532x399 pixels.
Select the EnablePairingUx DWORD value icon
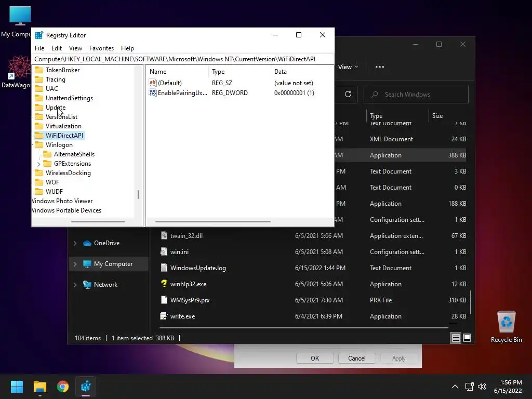(x=153, y=92)
